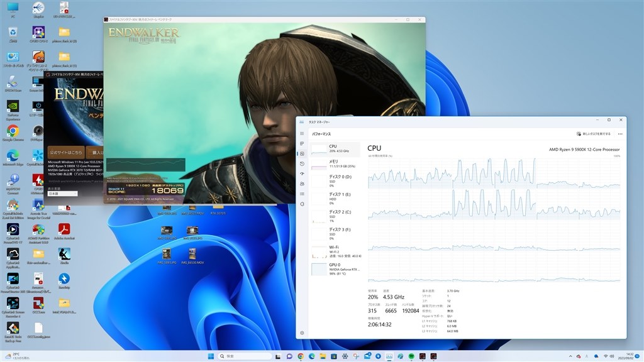Viewport: 644px width, 362px height.
Task: Select ディスク 3 (F:) performance item
Action: pos(335,234)
